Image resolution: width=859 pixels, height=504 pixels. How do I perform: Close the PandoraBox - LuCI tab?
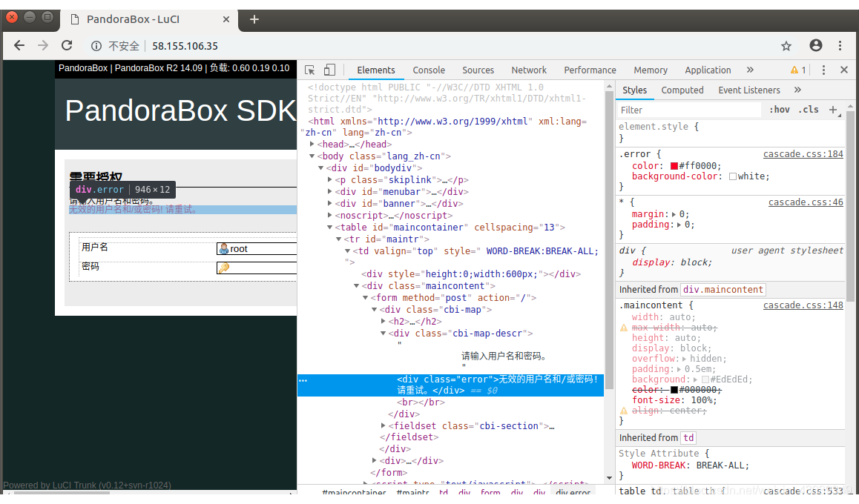click(226, 19)
